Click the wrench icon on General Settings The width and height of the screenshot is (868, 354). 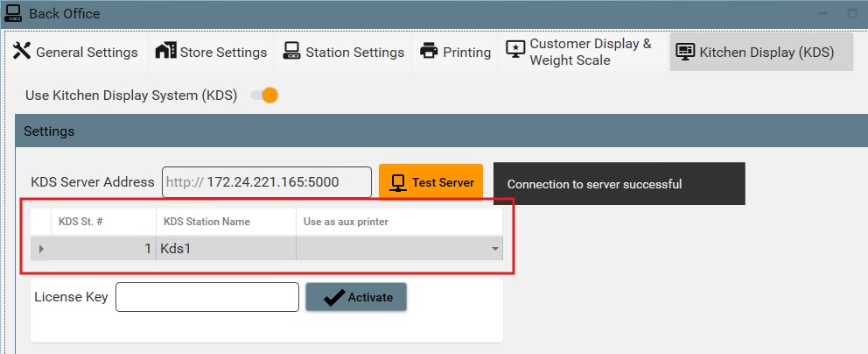coord(22,52)
